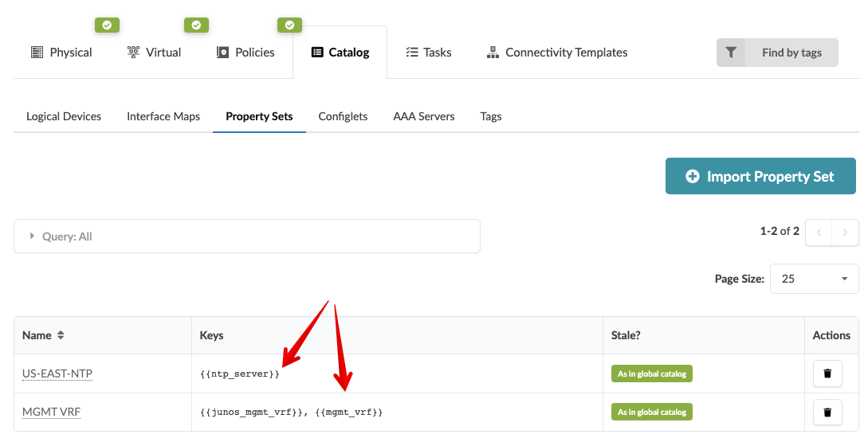This screenshot has width=868, height=442.
Task: Click trash icon for MGMT VRF row
Action: pyautogui.click(x=827, y=412)
